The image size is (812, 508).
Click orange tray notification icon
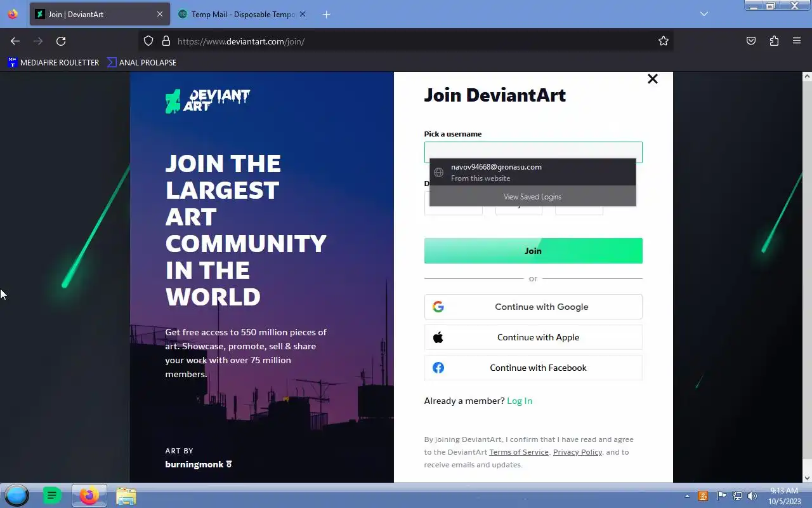point(703,496)
